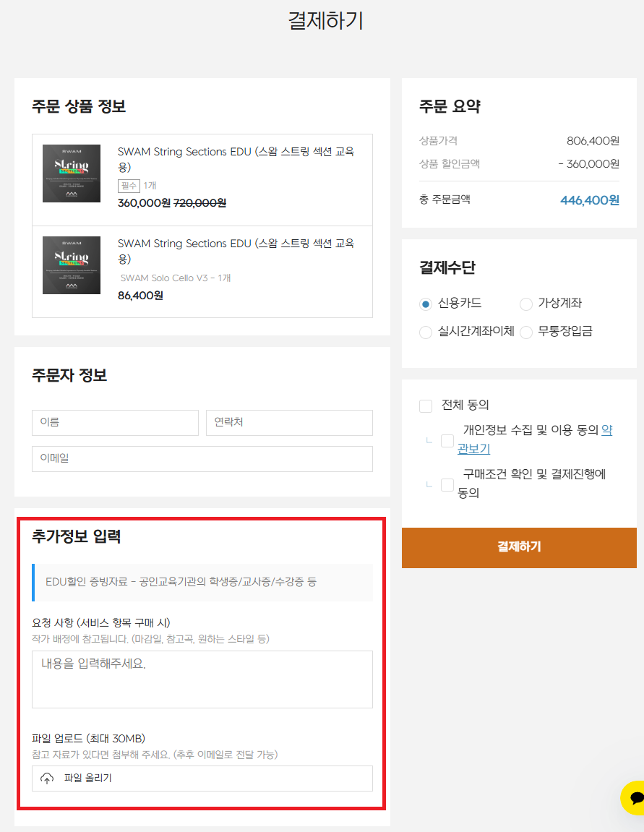Click the struck-through 720,000원 price
Viewport: 644px width, 832px height.
[200, 202]
